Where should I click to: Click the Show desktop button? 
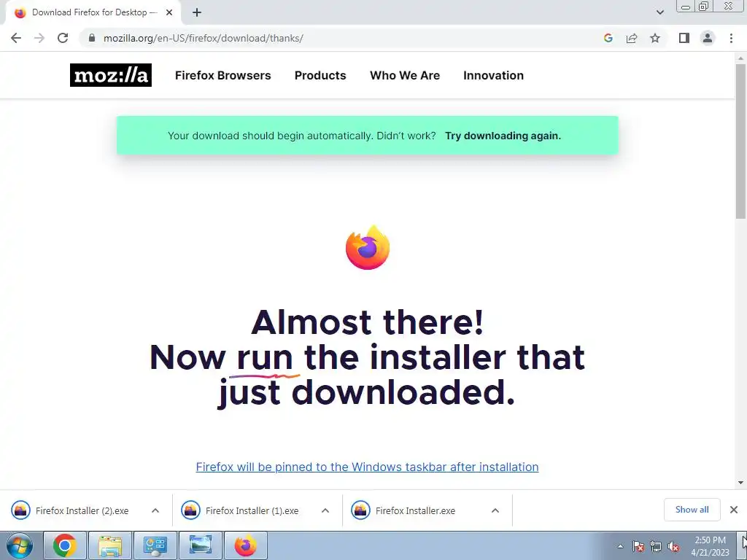click(x=743, y=545)
